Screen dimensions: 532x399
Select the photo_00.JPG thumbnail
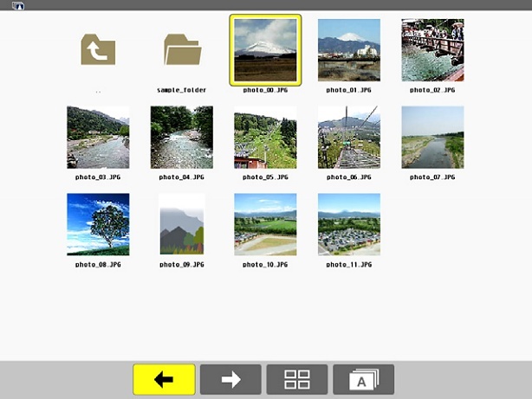pos(265,50)
